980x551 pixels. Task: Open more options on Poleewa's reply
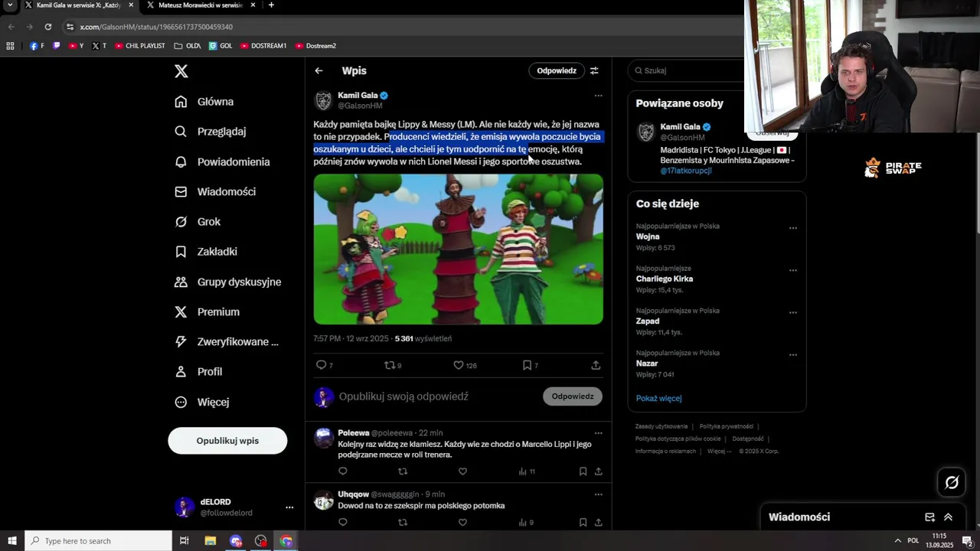(598, 433)
